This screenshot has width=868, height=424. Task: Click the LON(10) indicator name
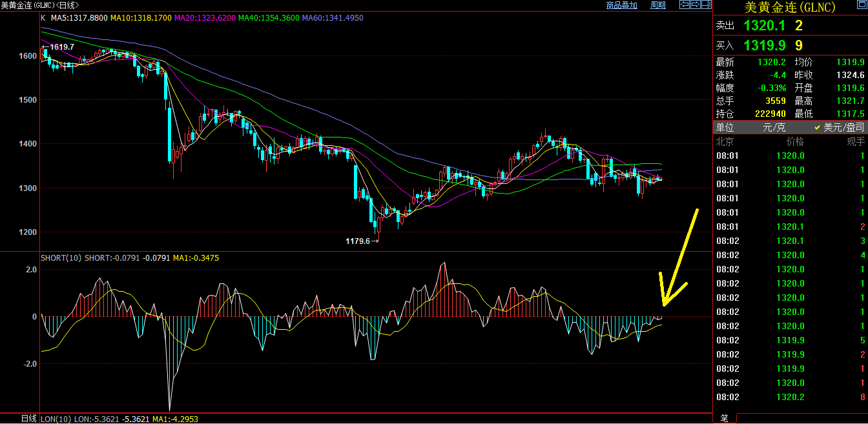pos(56,419)
